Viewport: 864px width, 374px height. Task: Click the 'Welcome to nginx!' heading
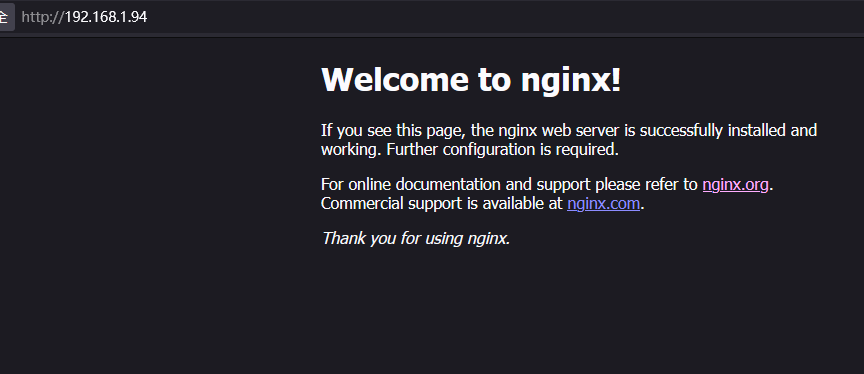tap(471, 80)
